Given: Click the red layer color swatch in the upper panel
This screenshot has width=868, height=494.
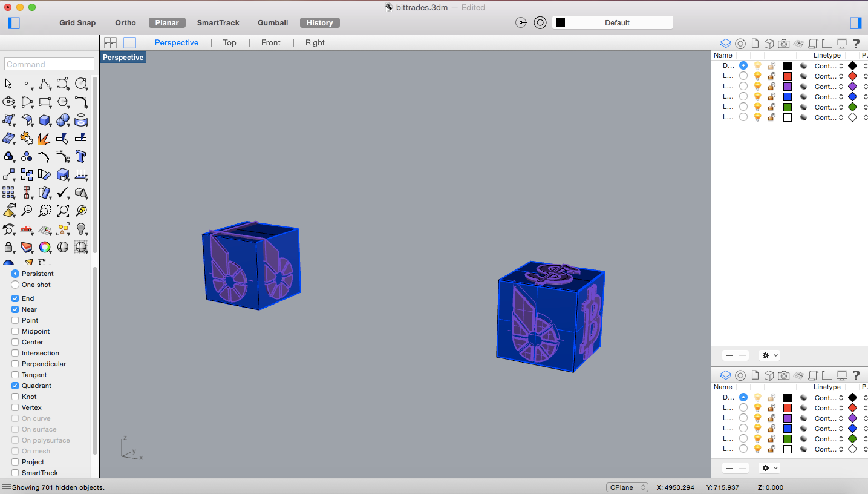Looking at the screenshot, I should pos(788,76).
